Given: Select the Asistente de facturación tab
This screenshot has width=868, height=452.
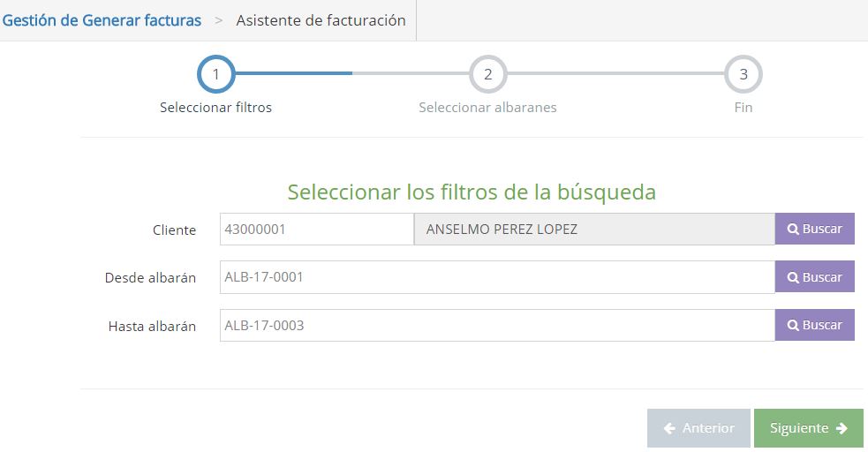Looking at the screenshot, I should (321, 20).
